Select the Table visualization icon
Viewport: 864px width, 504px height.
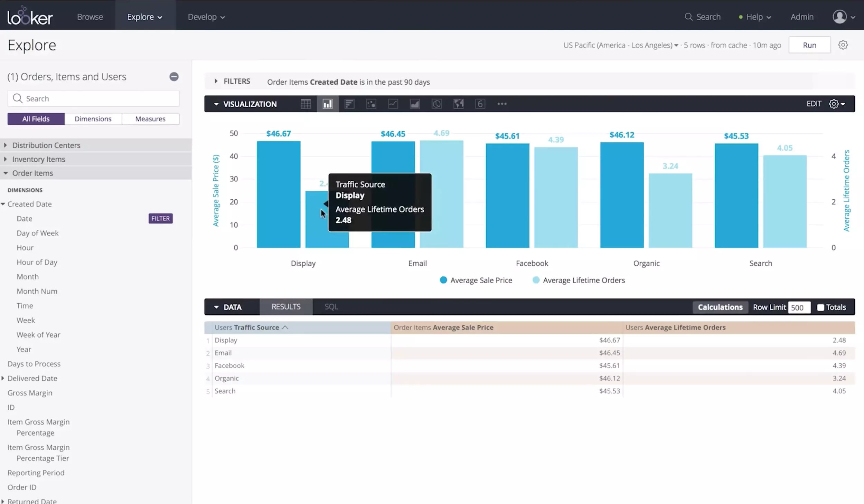306,104
